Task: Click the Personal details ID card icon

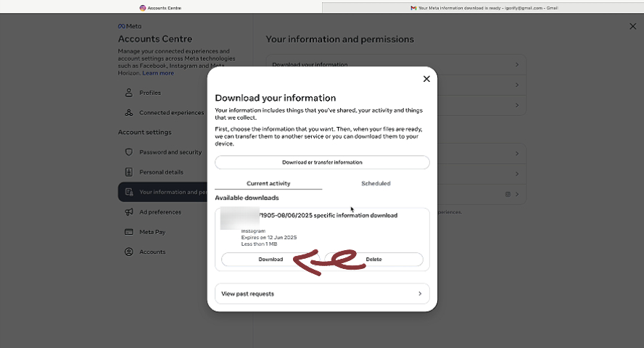Action: click(x=129, y=172)
